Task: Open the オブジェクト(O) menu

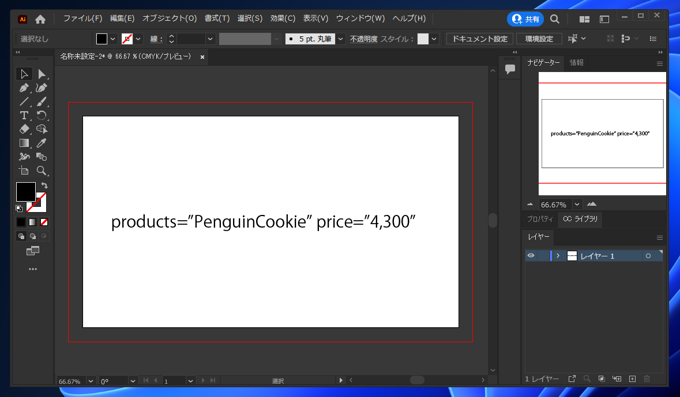Action: (170, 19)
